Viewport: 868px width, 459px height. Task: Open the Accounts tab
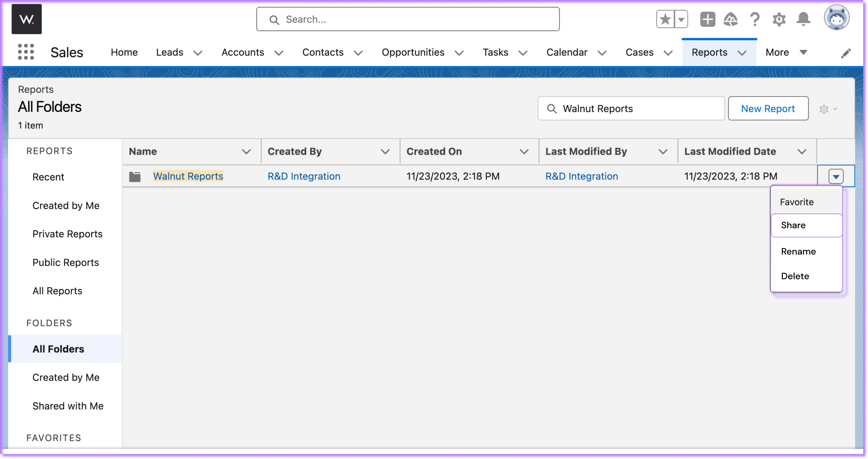(x=242, y=52)
